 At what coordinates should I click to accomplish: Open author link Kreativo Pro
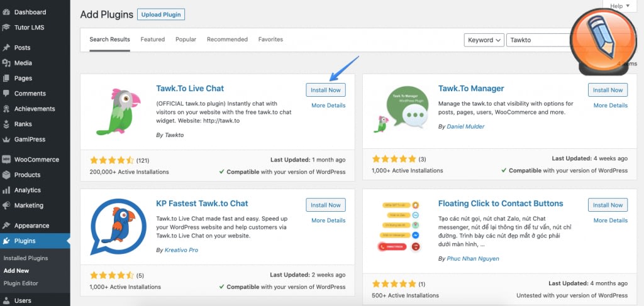point(181,249)
